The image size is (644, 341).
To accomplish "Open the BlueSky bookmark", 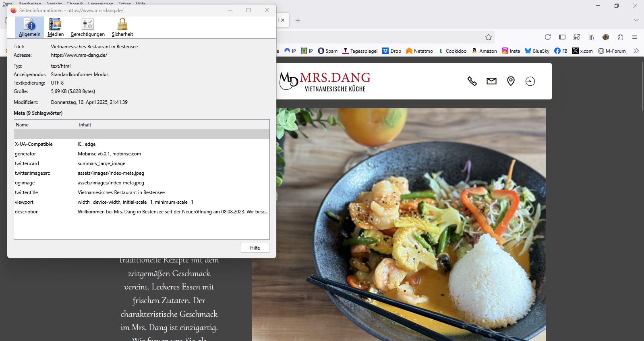I will tap(537, 51).
